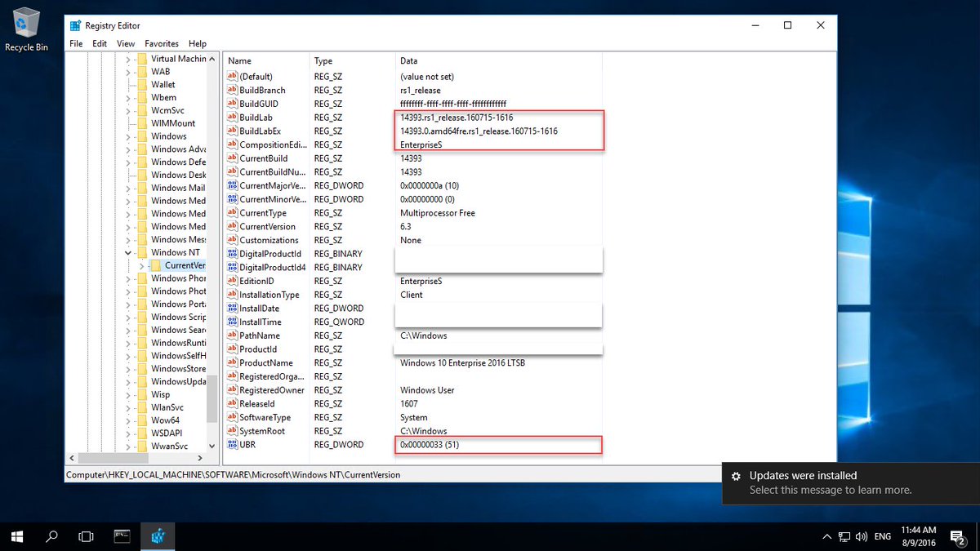Viewport: 980px width, 551px height.
Task: Open the View menu
Action: [126, 43]
